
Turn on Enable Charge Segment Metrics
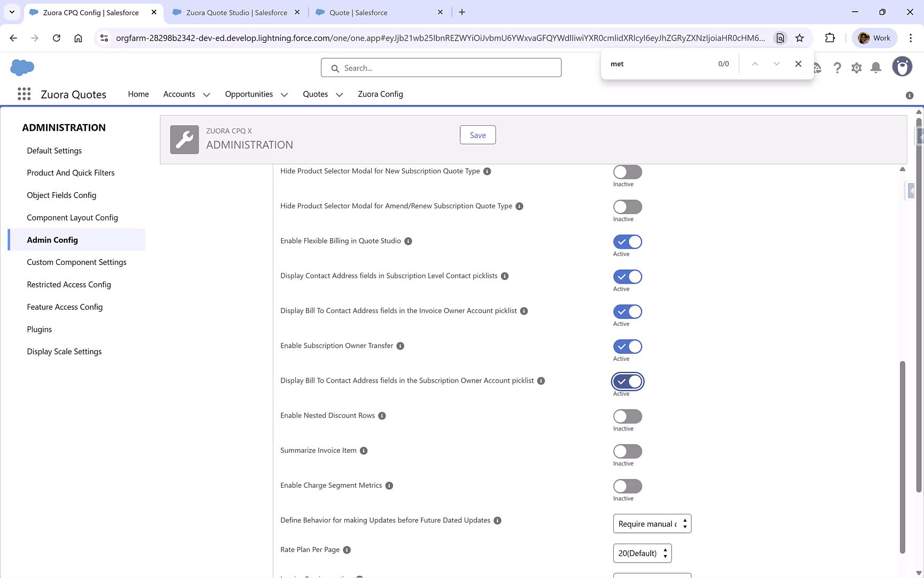pos(627,486)
